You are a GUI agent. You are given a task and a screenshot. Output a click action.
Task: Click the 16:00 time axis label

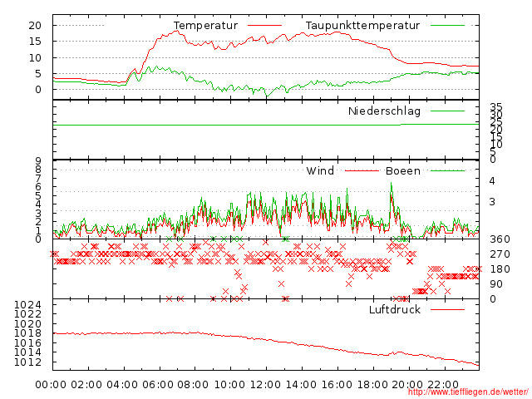(337, 385)
